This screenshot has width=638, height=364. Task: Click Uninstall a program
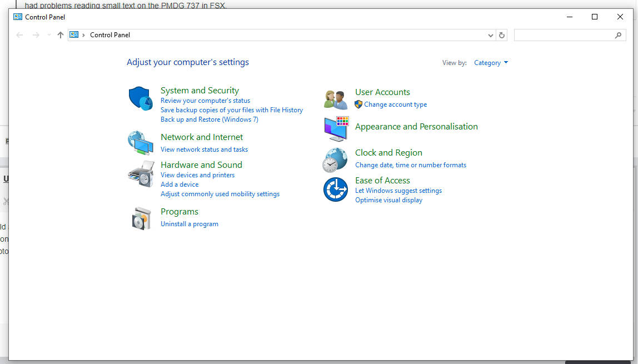pyautogui.click(x=190, y=224)
